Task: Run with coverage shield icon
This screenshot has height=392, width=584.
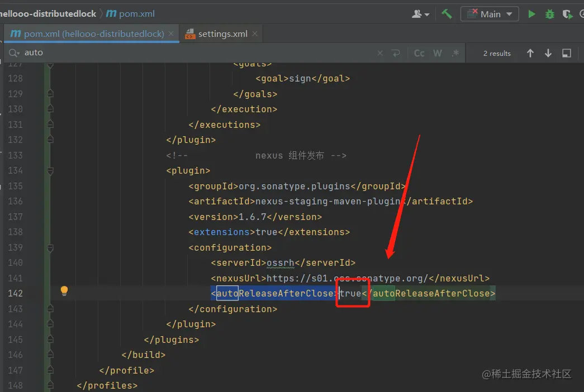Action: (x=567, y=14)
